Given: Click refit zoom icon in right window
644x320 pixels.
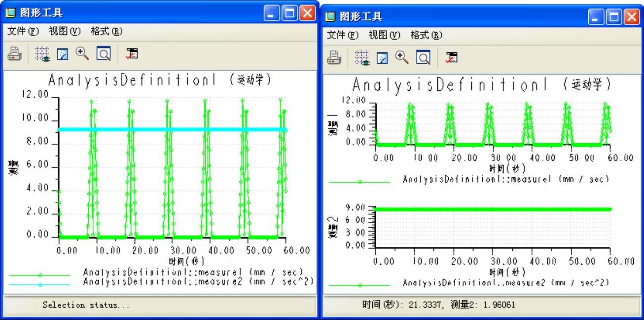Looking at the screenshot, I should (x=424, y=58).
